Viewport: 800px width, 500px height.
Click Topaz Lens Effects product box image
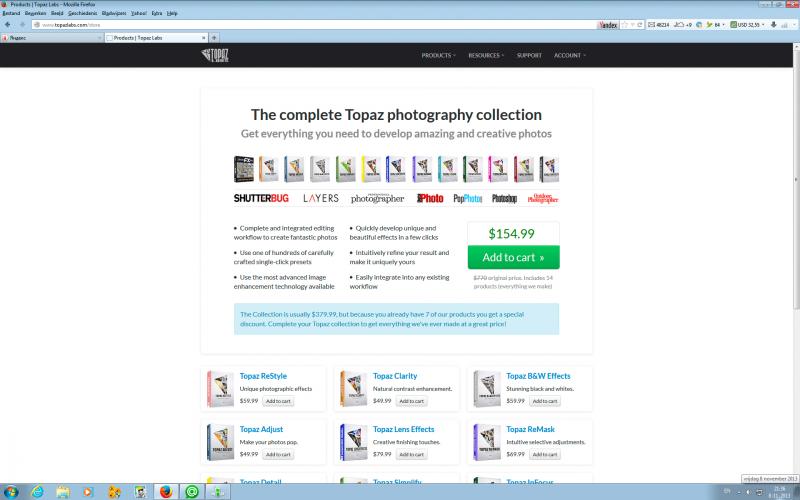pos(354,442)
